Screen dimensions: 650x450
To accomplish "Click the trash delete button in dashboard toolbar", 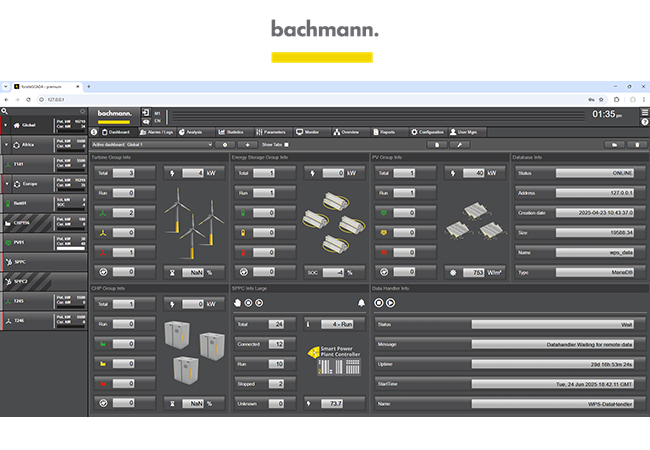I will [637, 145].
